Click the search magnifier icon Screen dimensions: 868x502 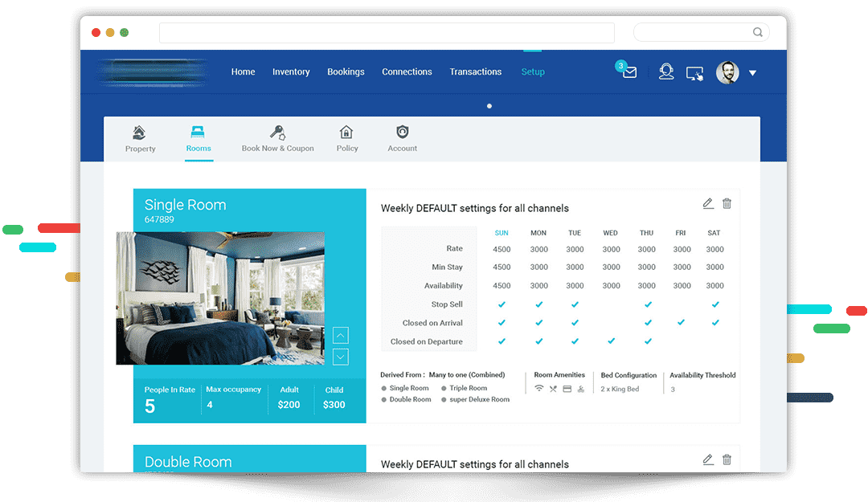[757, 32]
